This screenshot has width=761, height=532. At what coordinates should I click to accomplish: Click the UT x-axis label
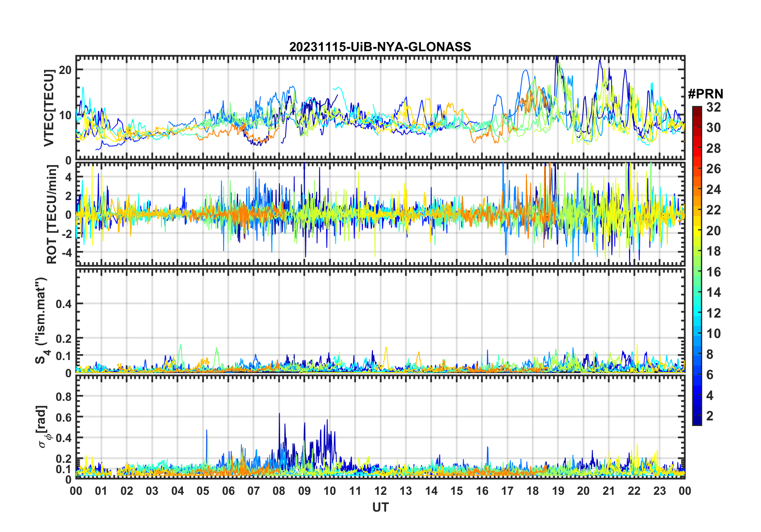380,507
